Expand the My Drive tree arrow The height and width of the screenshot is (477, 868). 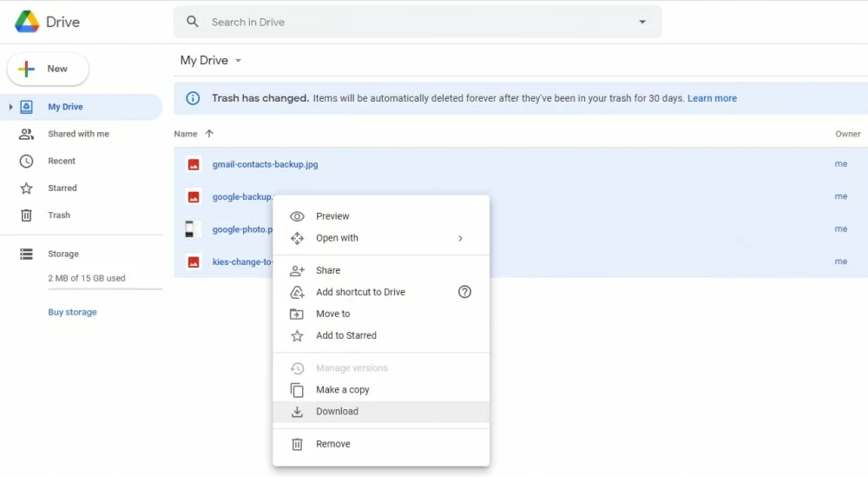click(10, 107)
